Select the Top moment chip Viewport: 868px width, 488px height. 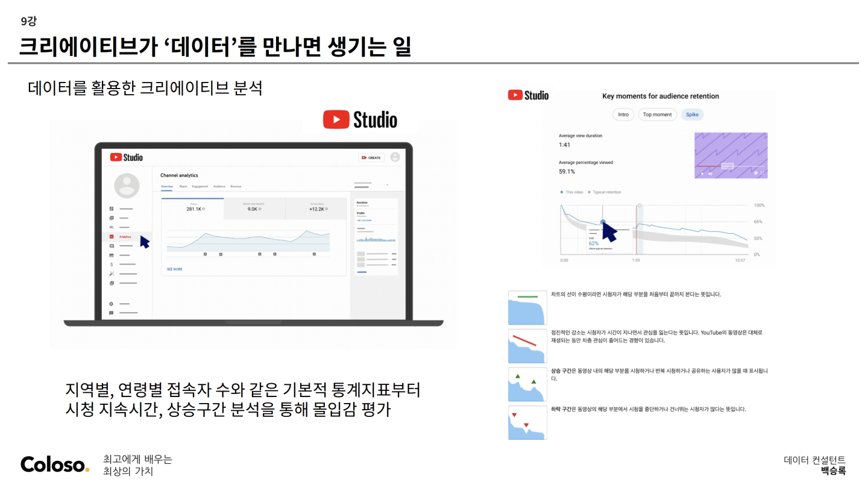657,114
